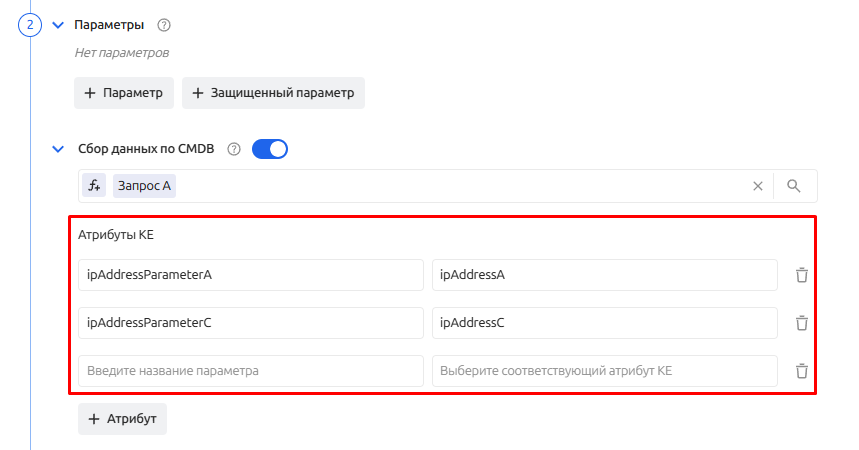Clear the Запрос A field with the X icon
The image size is (859, 450).
pyautogui.click(x=758, y=186)
